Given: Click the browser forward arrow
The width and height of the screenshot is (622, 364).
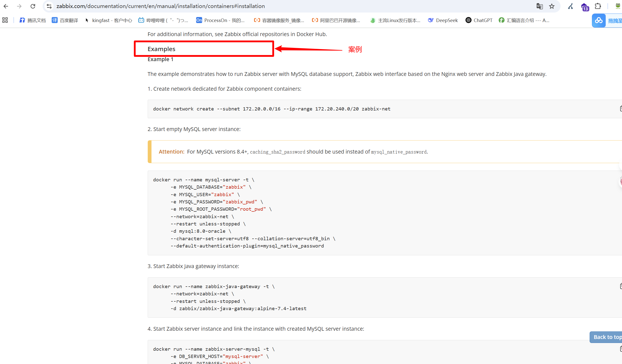Looking at the screenshot, I should (19, 6).
